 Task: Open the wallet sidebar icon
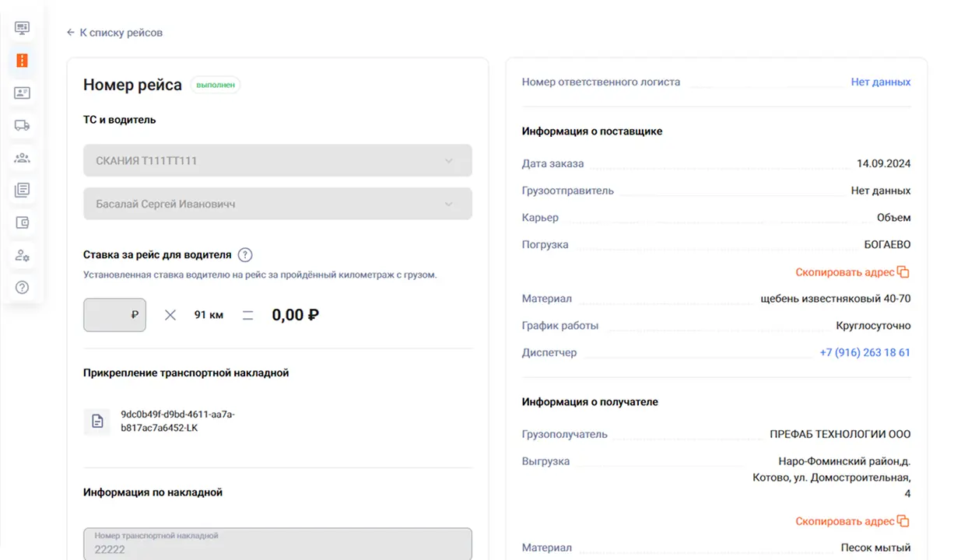(x=22, y=222)
